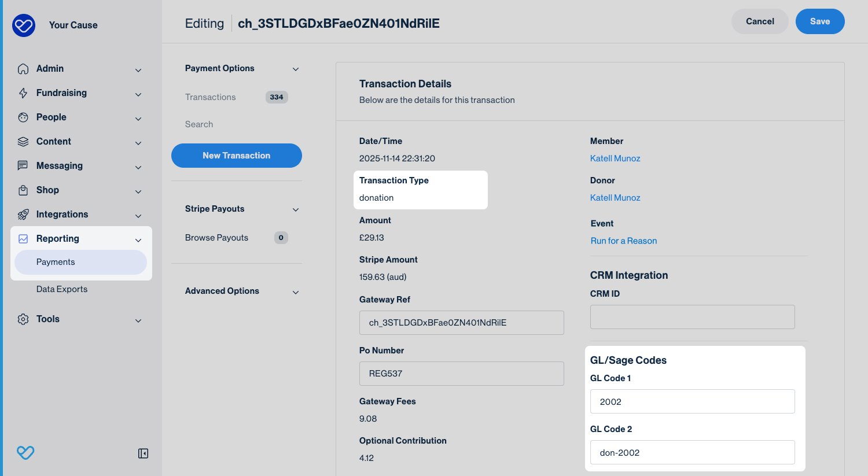Expand the Advanced Options section
The width and height of the screenshot is (868, 476).
tap(296, 292)
